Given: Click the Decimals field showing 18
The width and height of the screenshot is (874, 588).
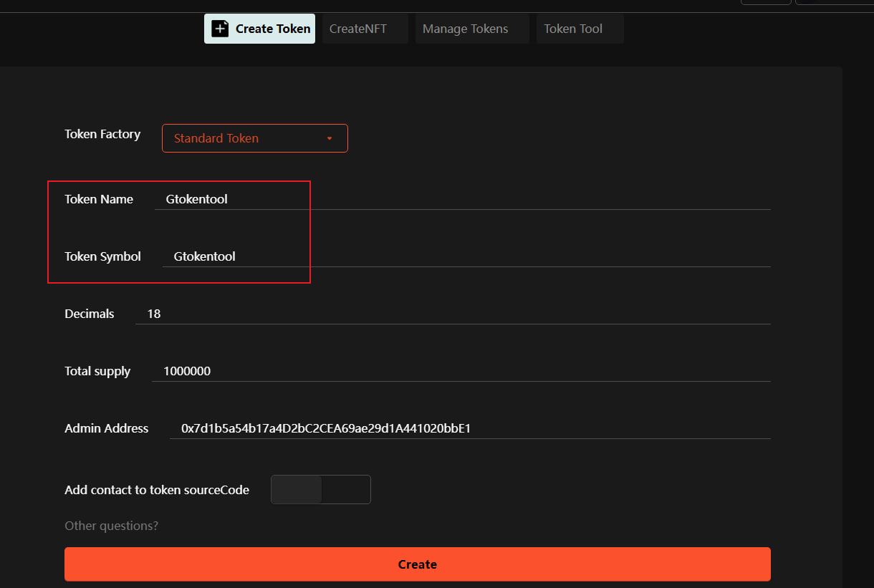Looking at the screenshot, I should pyautogui.click(x=453, y=314).
